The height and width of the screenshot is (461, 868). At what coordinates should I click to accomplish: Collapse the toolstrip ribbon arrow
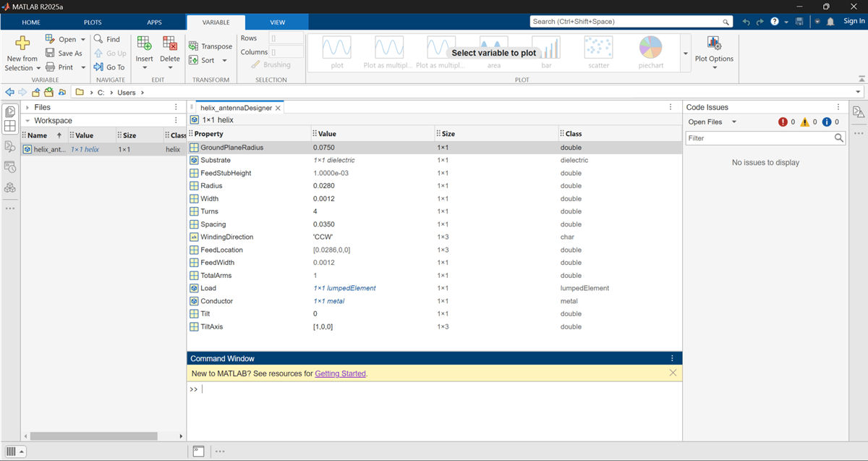click(860, 78)
